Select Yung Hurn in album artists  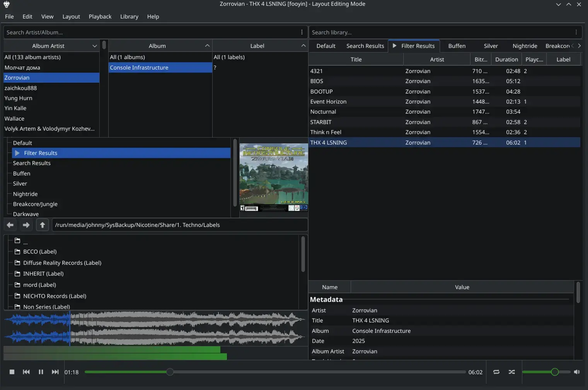point(18,98)
